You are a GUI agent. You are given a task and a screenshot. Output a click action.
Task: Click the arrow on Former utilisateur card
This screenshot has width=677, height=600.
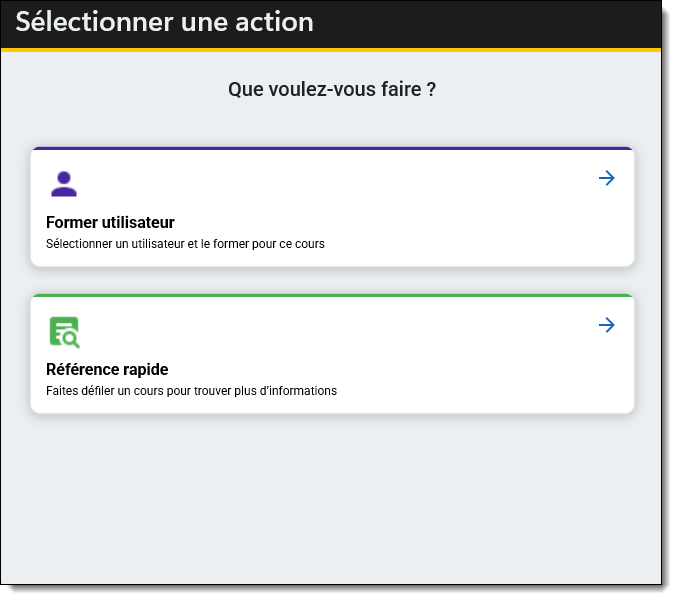606,178
